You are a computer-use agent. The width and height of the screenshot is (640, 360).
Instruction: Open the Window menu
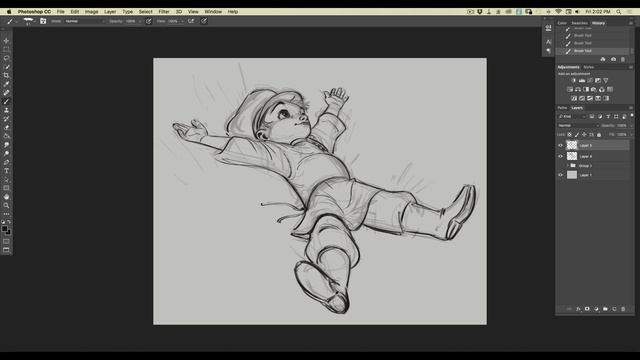coord(213,12)
